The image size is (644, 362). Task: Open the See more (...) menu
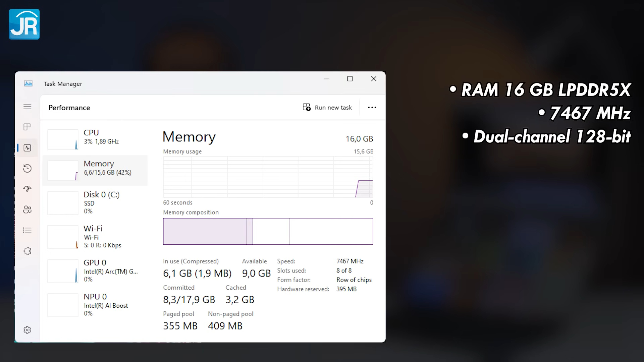(x=372, y=107)
